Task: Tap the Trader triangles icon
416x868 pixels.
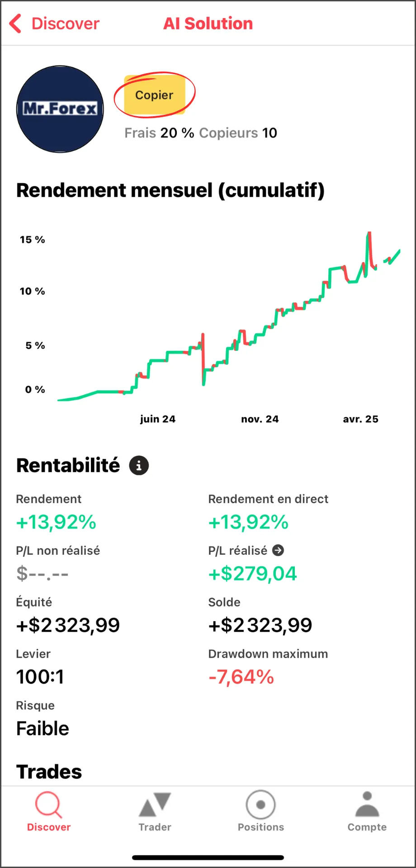Action: coord(155,805)
